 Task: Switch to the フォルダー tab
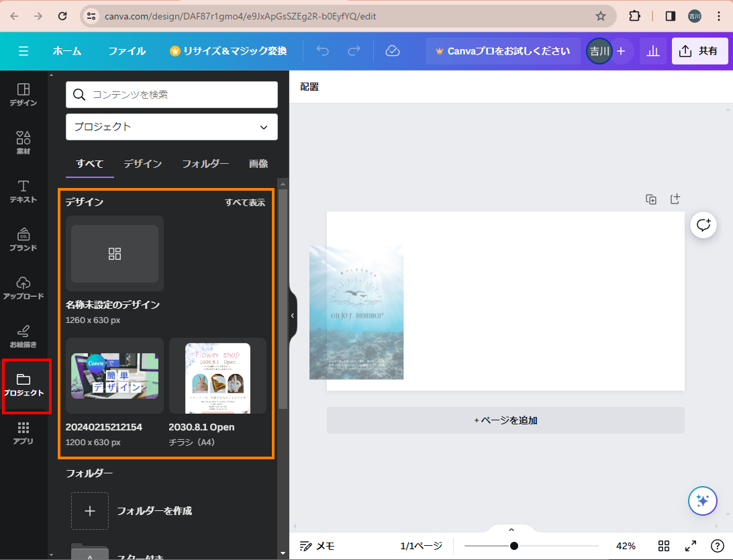(205, 164)
